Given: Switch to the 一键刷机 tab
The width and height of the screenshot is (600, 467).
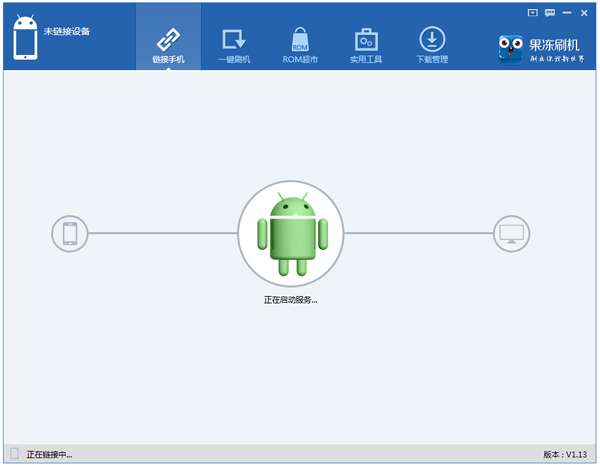Looking at the screenshot, I should (x=234, y=44).
